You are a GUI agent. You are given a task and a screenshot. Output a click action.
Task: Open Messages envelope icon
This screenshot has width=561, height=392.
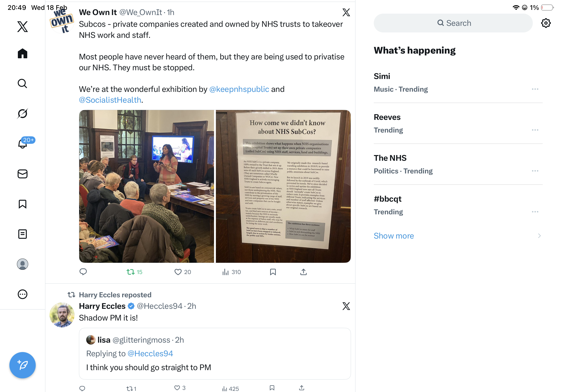click(23, 174)
